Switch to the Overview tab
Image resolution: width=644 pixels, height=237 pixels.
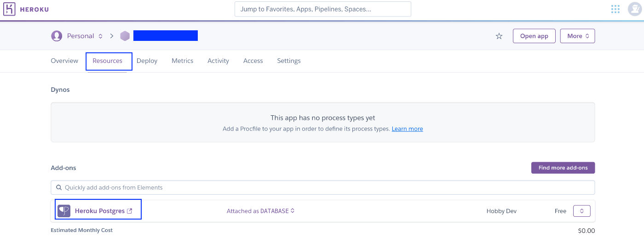point(64,61)
